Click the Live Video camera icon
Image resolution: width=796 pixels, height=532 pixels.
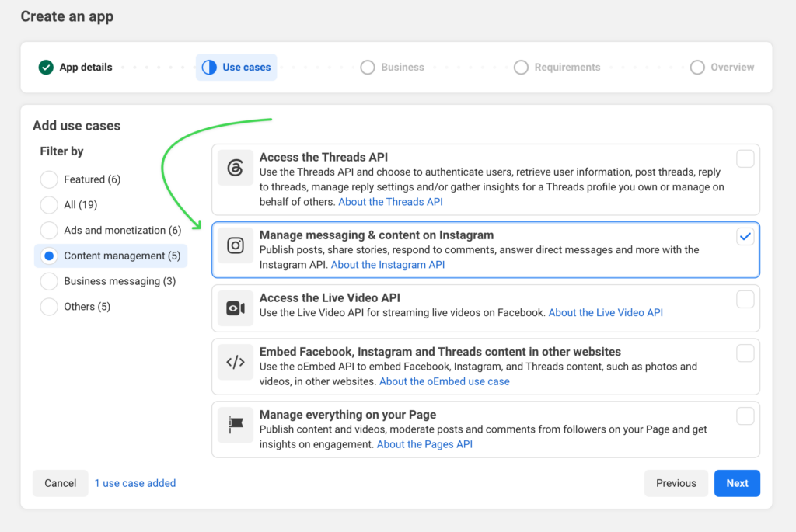pyautogui.click(x=235, y=308)
